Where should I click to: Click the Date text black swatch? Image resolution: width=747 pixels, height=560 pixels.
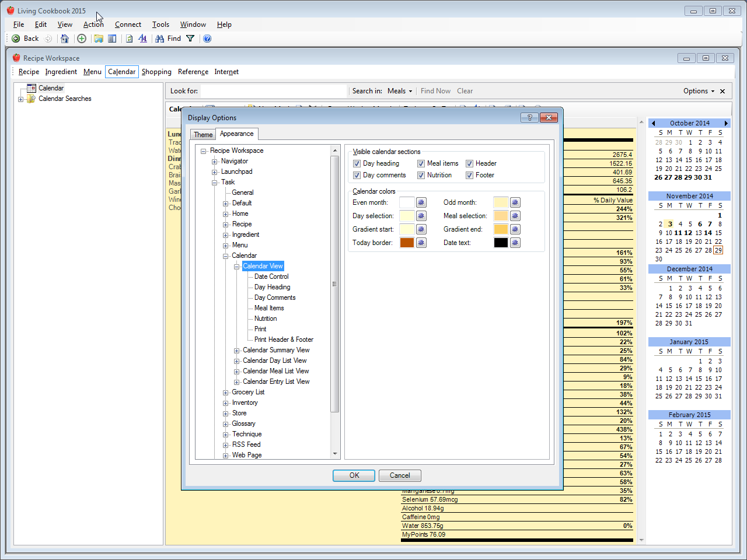pos(501,243)
